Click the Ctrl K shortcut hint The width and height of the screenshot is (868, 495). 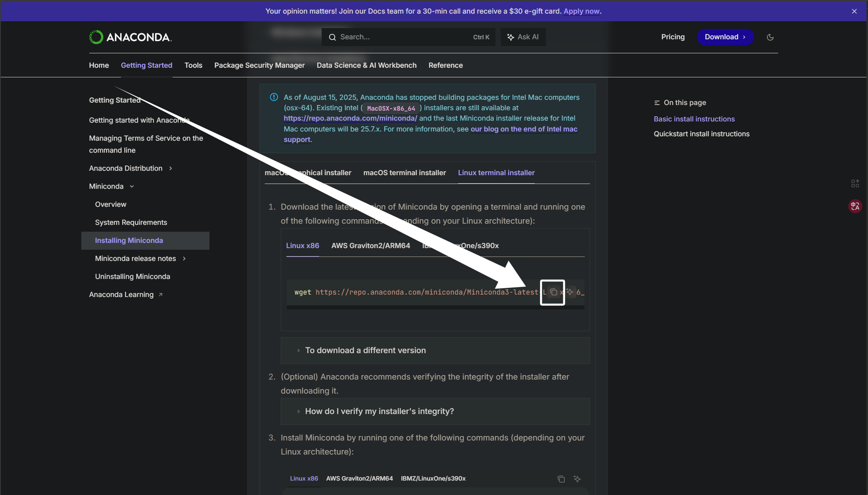click(x=481, y=37)
